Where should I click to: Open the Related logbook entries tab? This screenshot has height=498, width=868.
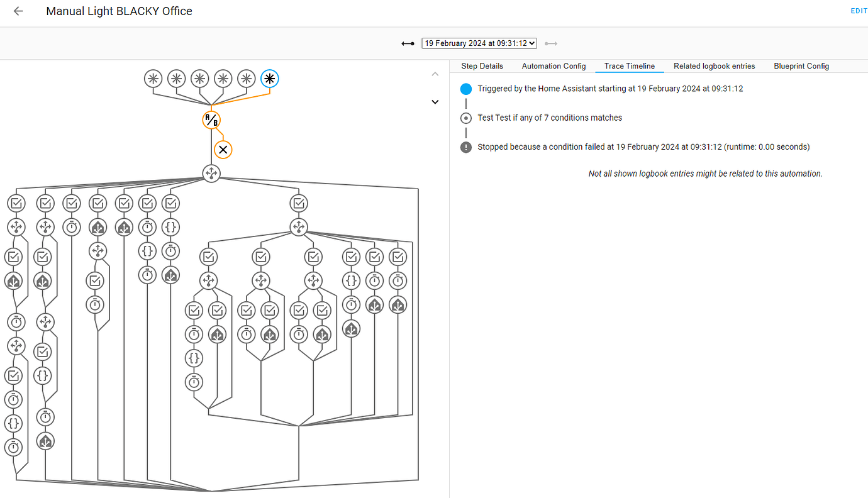point(714,66)
